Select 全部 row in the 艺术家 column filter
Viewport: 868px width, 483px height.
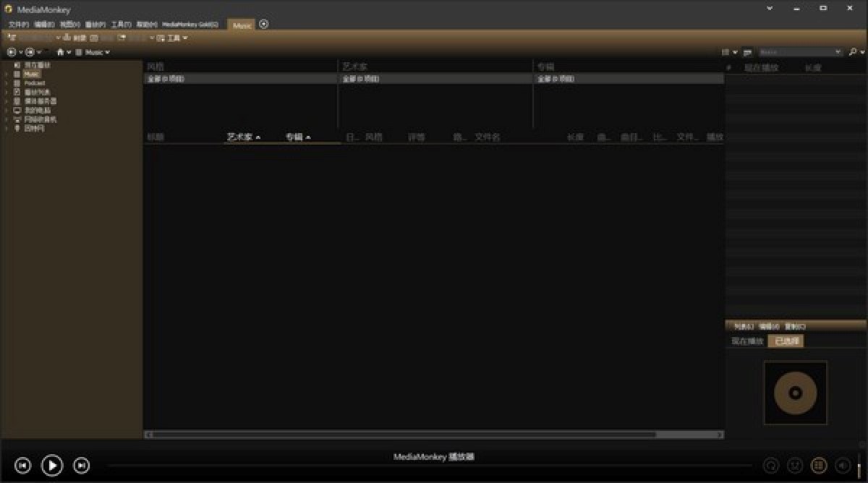(x=435, y=79)
